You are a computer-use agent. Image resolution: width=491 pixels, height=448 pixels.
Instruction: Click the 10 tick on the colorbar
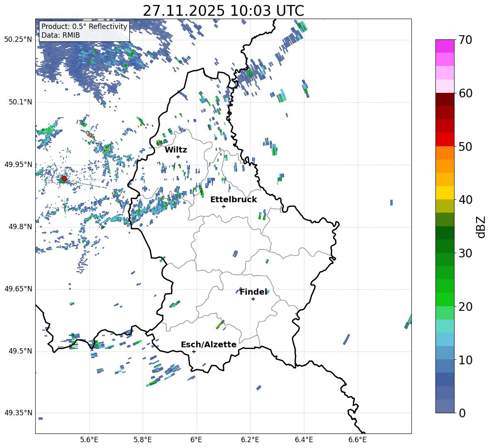coord(465,360)
